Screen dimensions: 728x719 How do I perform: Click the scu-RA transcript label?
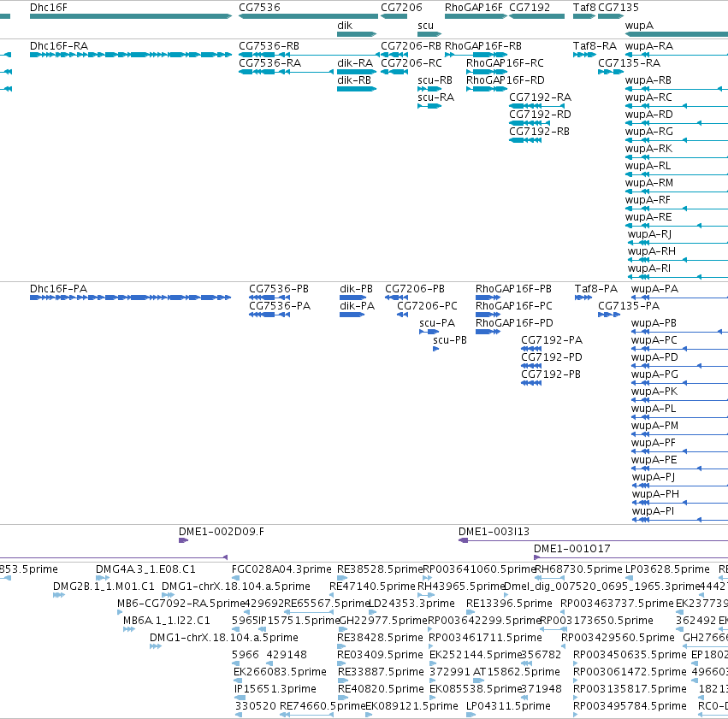(435, 97)
